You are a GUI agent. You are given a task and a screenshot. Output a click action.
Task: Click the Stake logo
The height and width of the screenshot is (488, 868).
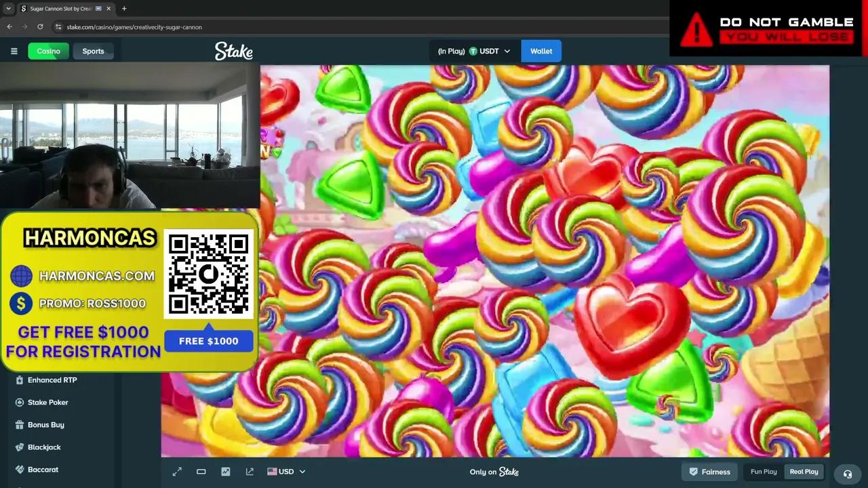point(234,51)
